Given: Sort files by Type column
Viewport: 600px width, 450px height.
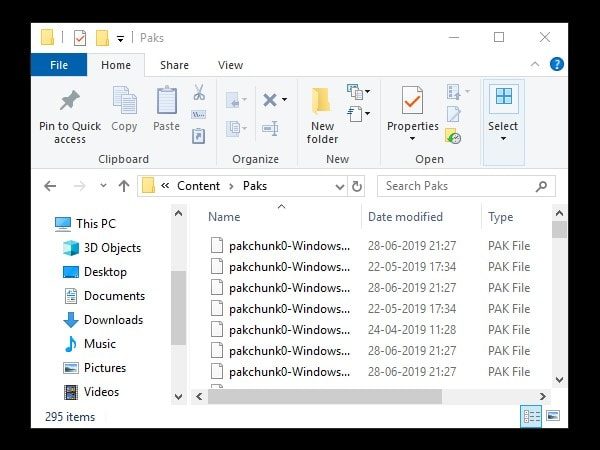Looking at the screenshot, I should [x=501, y=217].
